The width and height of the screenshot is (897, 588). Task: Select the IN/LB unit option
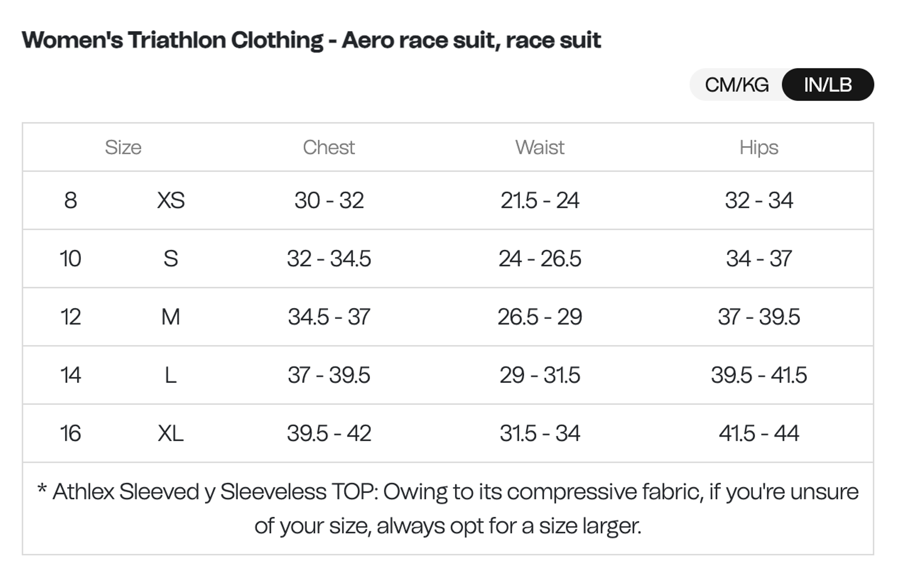pos(827,85)
